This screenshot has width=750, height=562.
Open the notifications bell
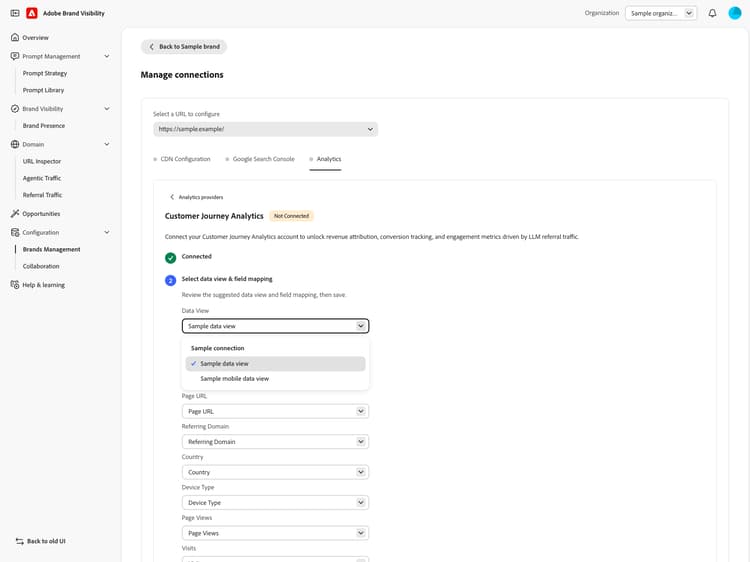click(x=712, y=13)
